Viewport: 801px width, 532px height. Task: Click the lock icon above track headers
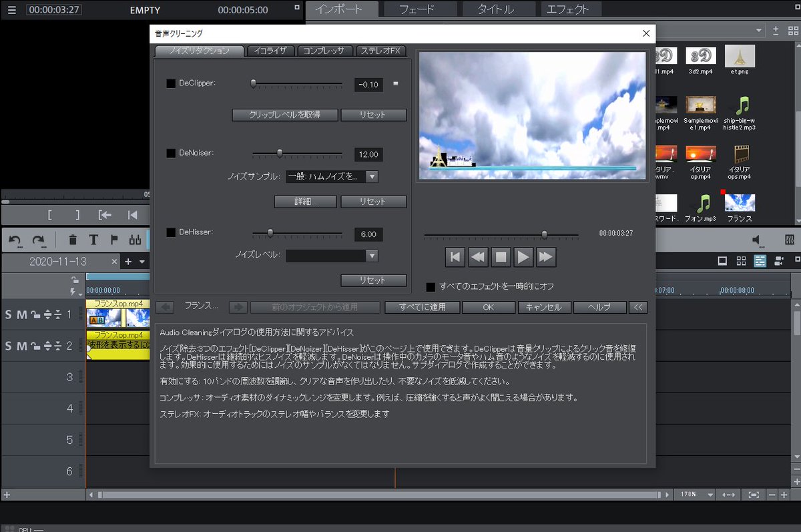click(75, 280)
